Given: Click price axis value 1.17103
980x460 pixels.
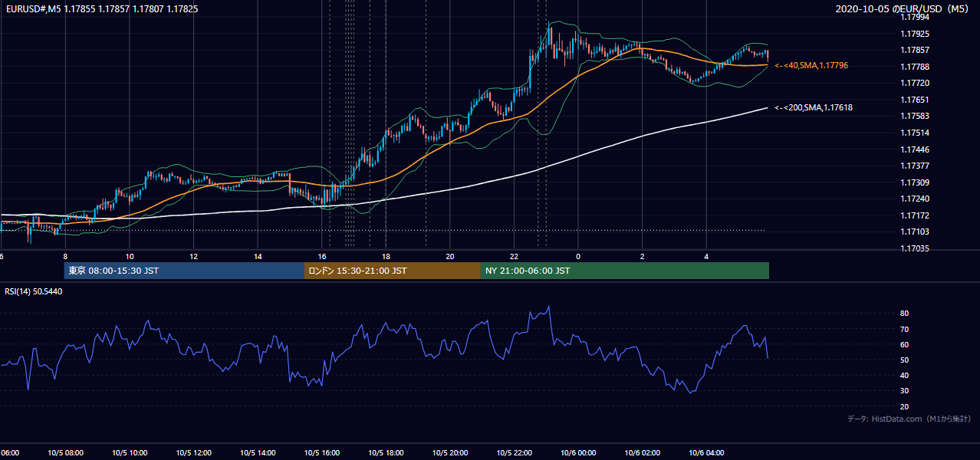Looking at the screenshot, I should click(x=915, y=232).
